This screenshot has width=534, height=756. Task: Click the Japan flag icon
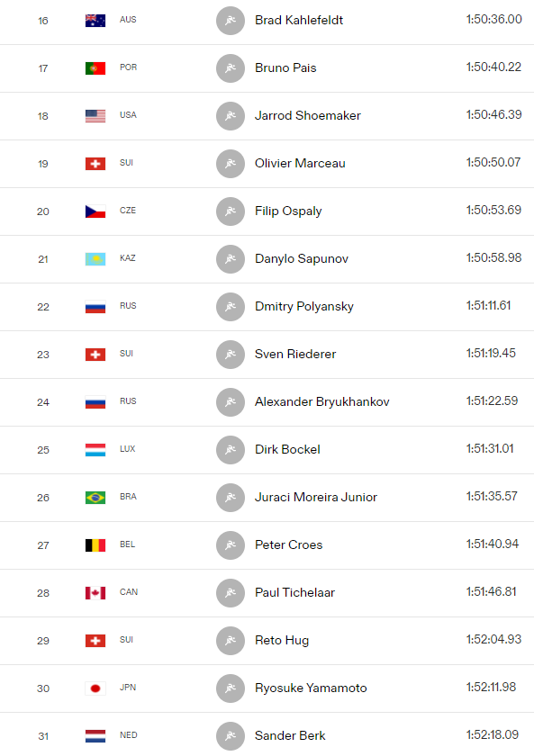pos(95,688)
